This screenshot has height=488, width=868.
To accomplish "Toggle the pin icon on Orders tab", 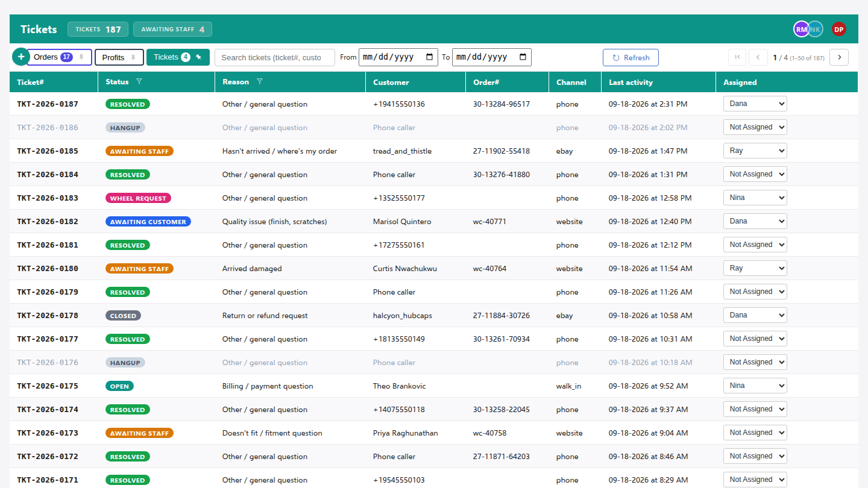I will 82,57.
